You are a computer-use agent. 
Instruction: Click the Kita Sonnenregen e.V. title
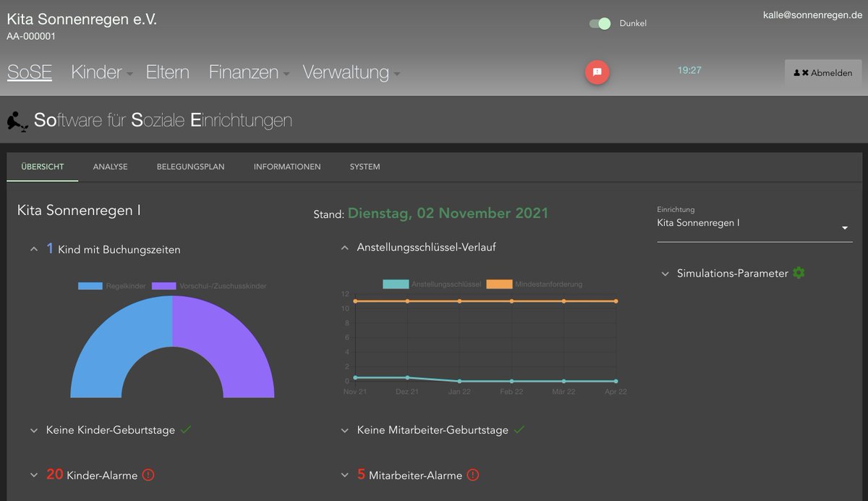coord(82,20)
